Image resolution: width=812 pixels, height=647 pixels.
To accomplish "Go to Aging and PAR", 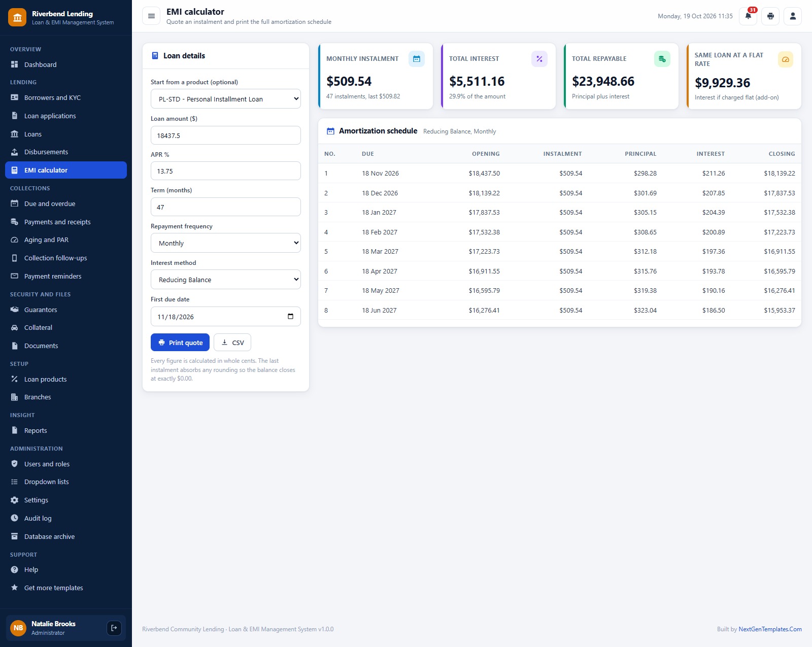I will pyautogui.click(x=66, y=240).
